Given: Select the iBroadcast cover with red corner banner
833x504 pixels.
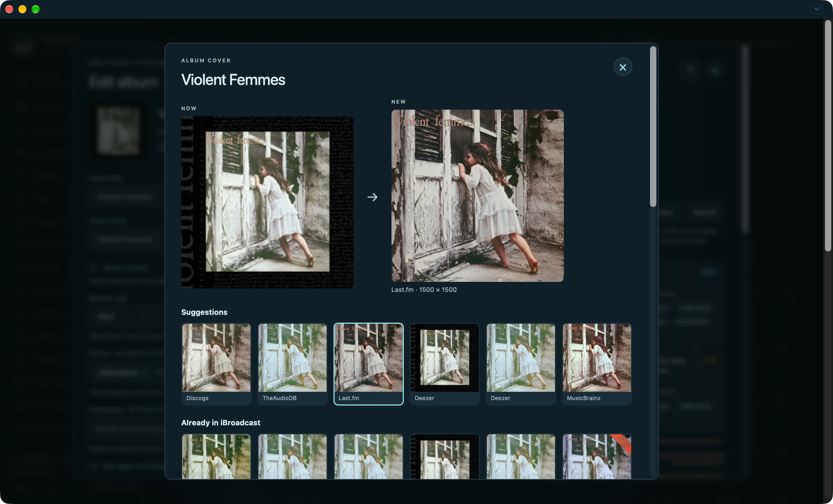Looking at the screenshot, I should pyautogui.click(x=597, y=456).
